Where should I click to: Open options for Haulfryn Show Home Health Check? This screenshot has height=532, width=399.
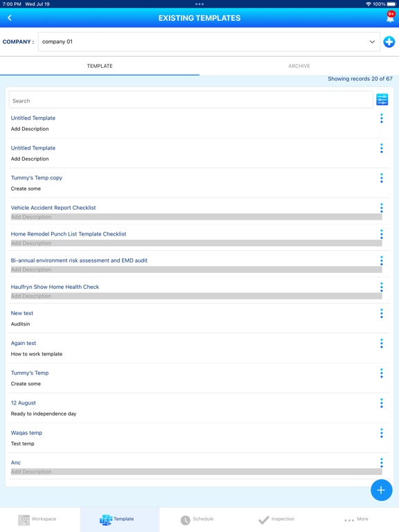pyautogui.click(x=382, y=287)
